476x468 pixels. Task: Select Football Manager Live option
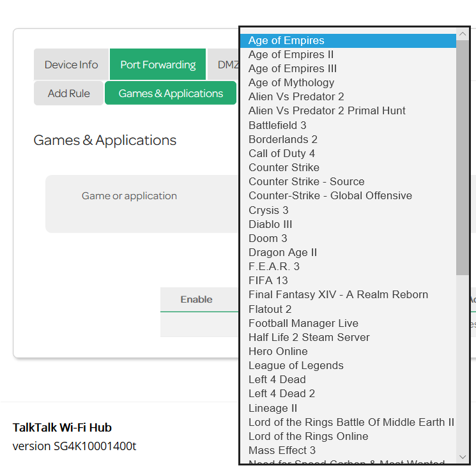point(348,323)
